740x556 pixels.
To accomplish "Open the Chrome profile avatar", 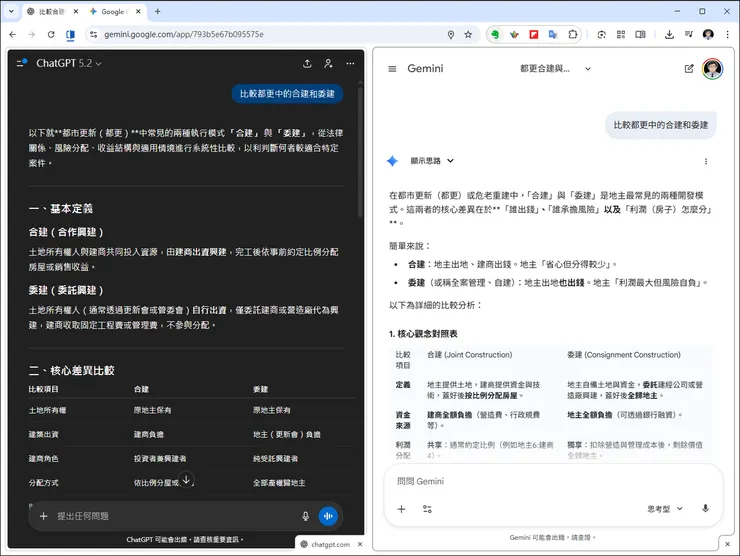I will 708,34.
